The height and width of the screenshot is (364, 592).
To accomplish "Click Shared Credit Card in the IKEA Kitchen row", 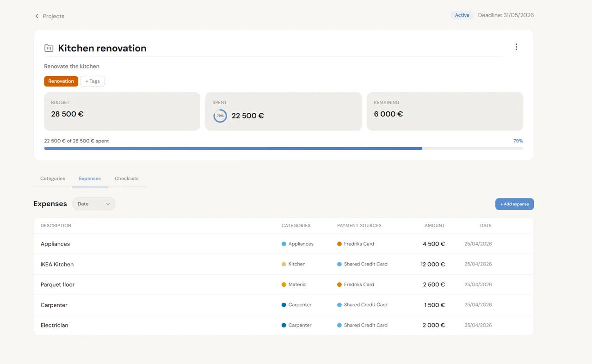I will 362,264.
